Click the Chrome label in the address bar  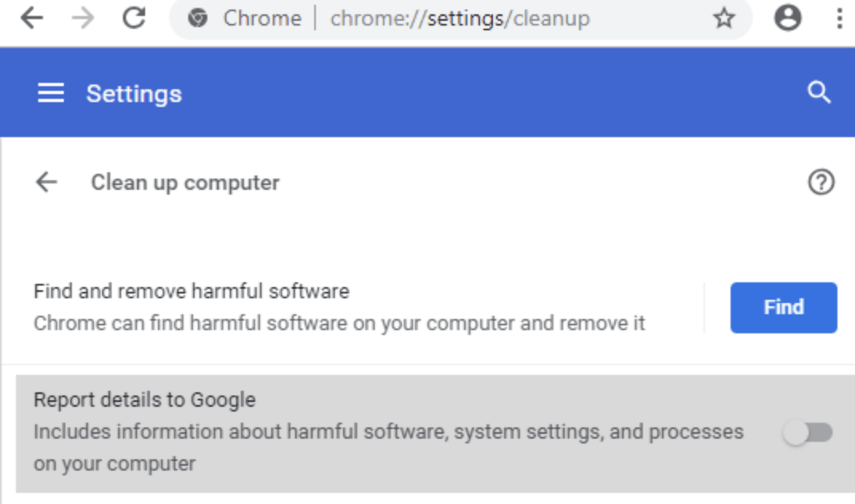pyautogui.click(x=262, y=18)
